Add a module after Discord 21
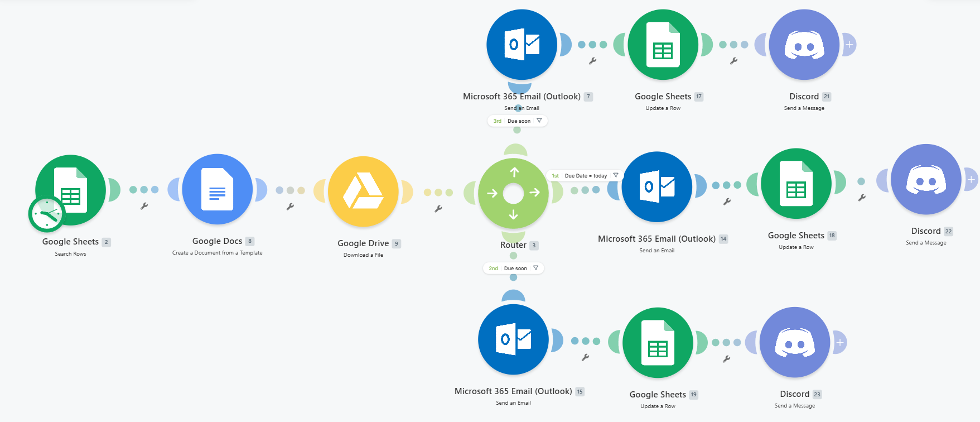The height and width of the screenshot is (422, 980). (849, 45)
